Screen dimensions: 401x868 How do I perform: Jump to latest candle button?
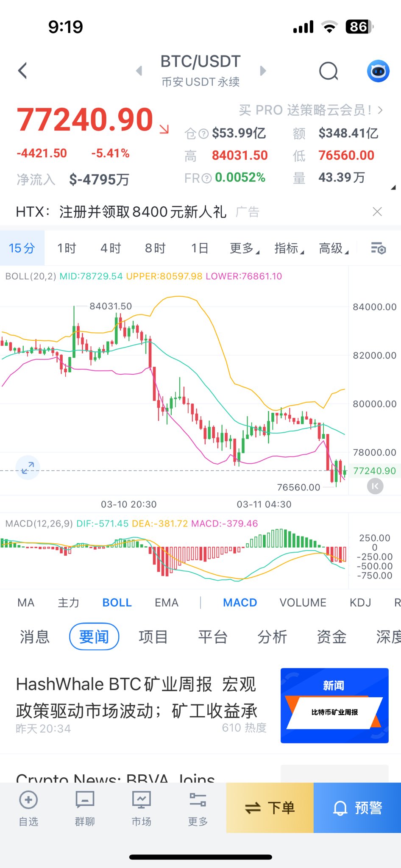point(375,486)
